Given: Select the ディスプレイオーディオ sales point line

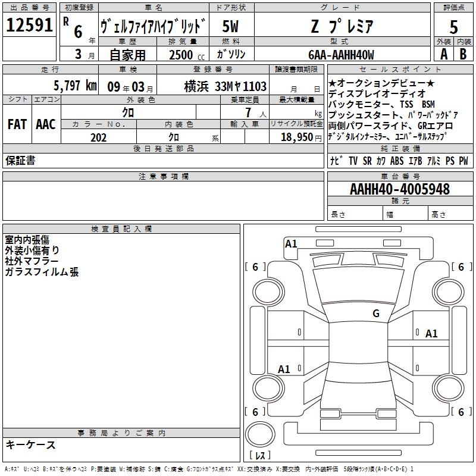Looking at the screenshot, I should tap(377, 94).
